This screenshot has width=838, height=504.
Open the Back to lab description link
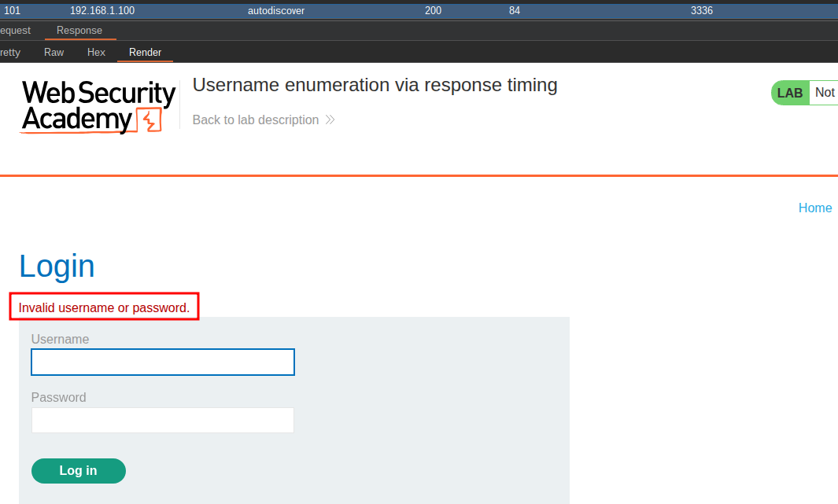[x=256, y=120]
